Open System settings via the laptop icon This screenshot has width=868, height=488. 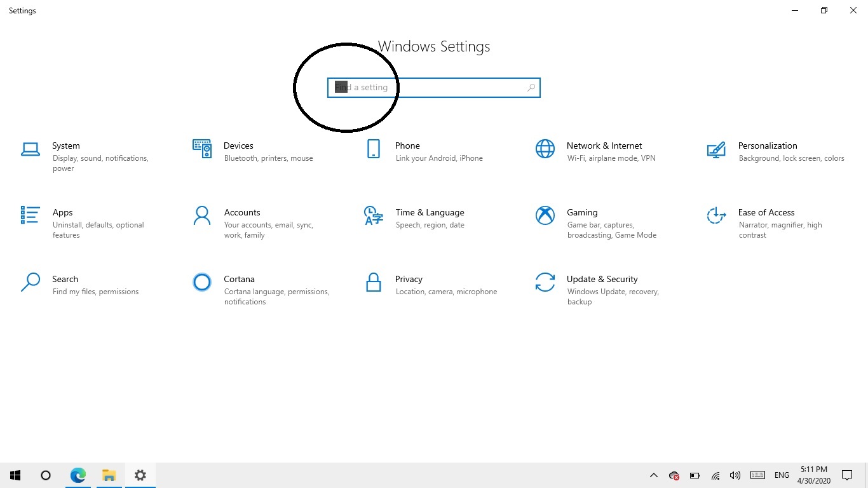pos(31,149)
